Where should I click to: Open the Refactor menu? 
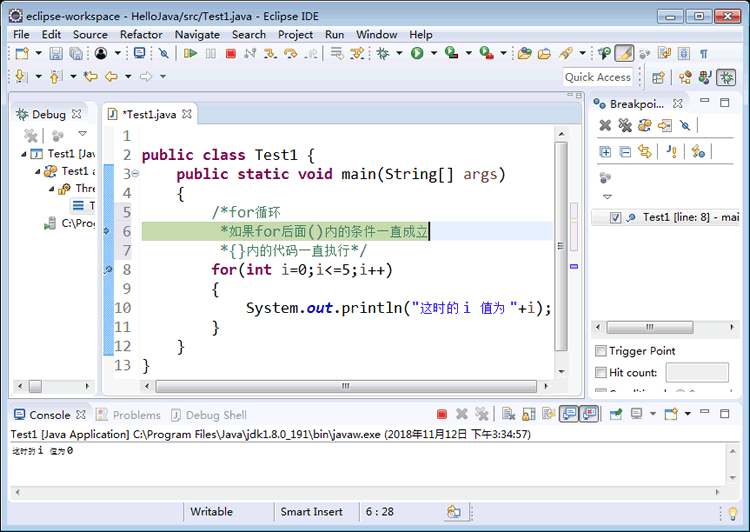pyautogui.click(x=141, y=34)
